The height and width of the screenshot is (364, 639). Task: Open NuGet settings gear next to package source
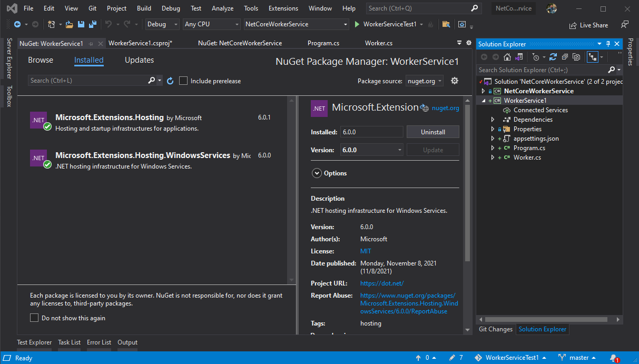455,81
